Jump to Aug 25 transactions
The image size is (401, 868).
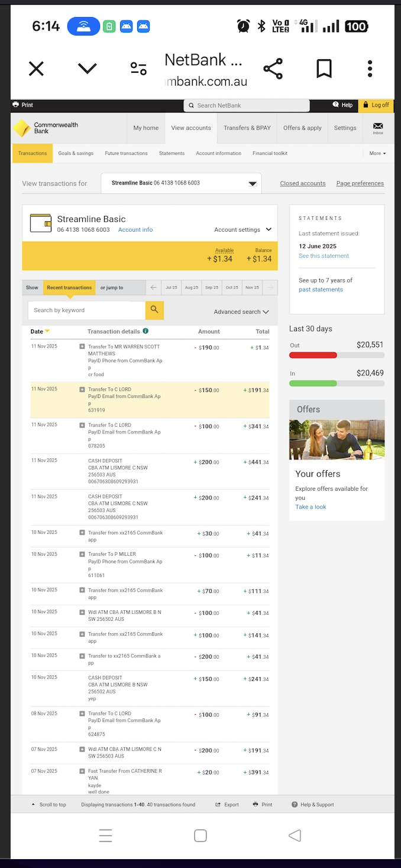click(192, 287)
